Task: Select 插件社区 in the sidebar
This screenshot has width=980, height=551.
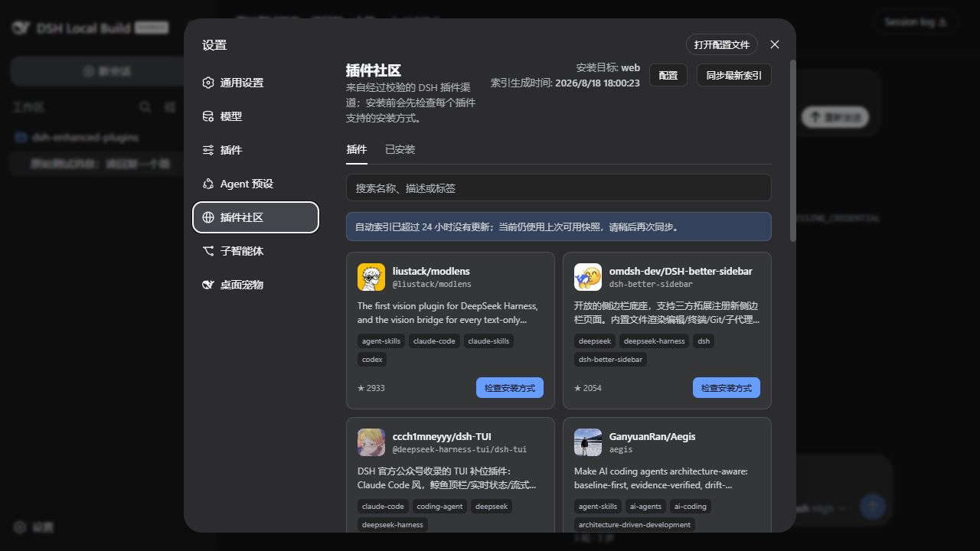Action: [x=256, y=217]
